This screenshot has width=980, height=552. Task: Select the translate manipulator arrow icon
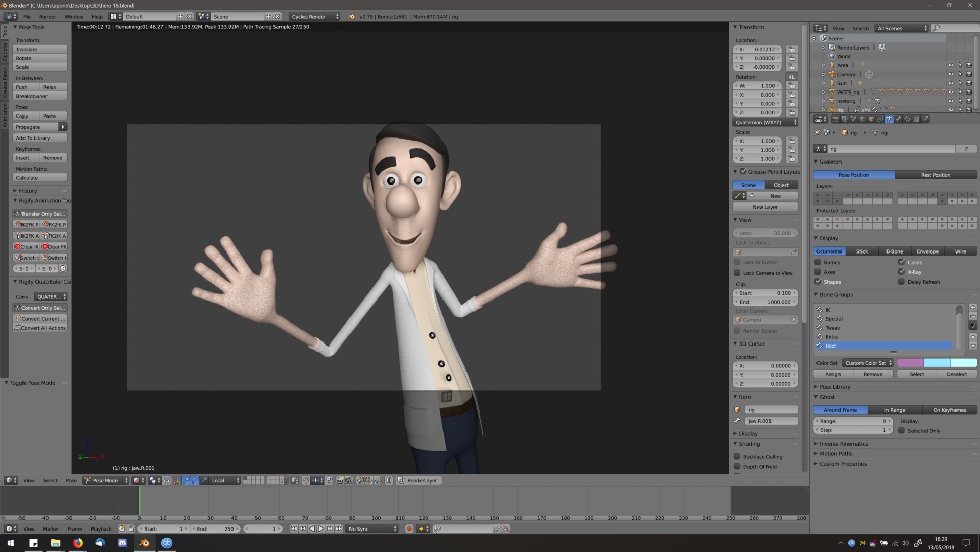point(186,480)
